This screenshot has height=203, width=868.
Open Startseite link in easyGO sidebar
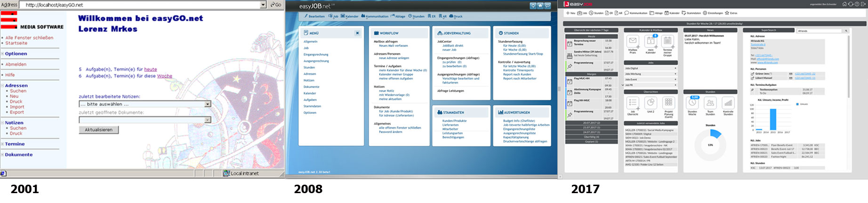[16, 43]
